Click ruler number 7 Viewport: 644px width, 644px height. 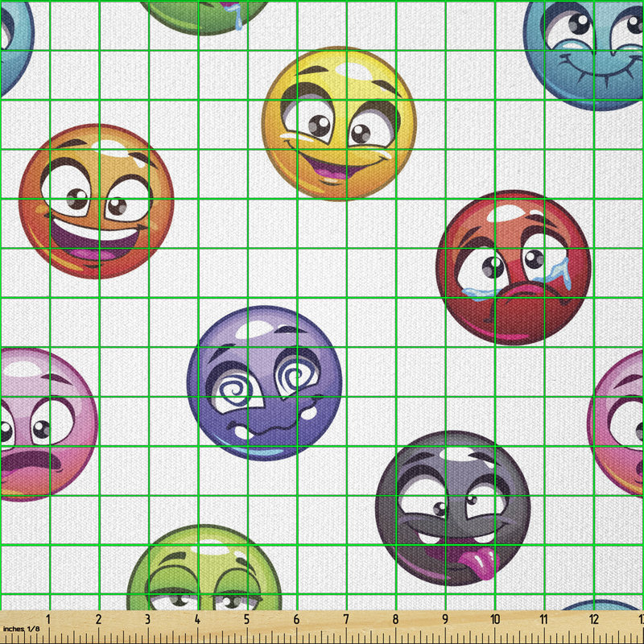346,619
